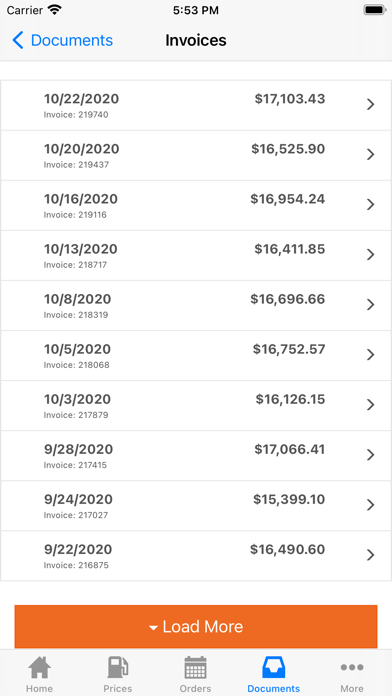
Task: Open chevron for the $17,066.41 invoice
Action: [371, 455]
